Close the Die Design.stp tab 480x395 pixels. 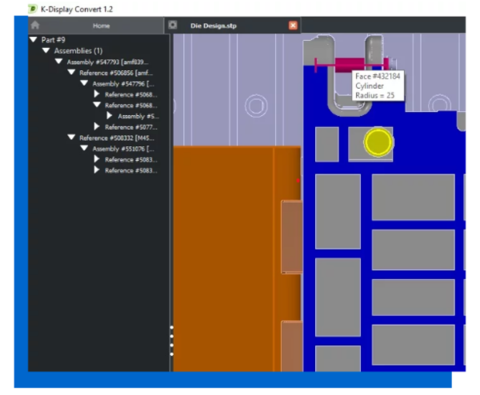293,26
